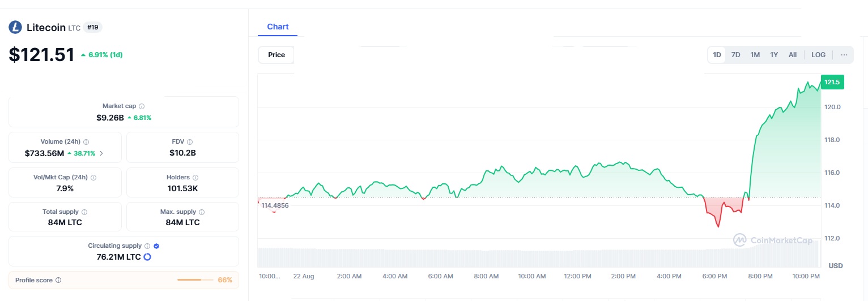Viewport: 868px width, 301px height.
Task: Click the $9.26B market cap value
Action: coord(110,118)
